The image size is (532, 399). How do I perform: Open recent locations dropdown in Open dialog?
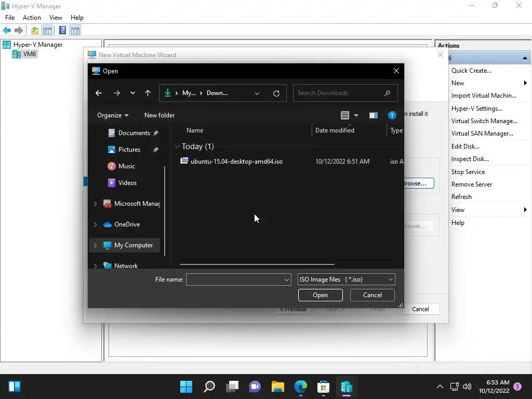(132, 93)
